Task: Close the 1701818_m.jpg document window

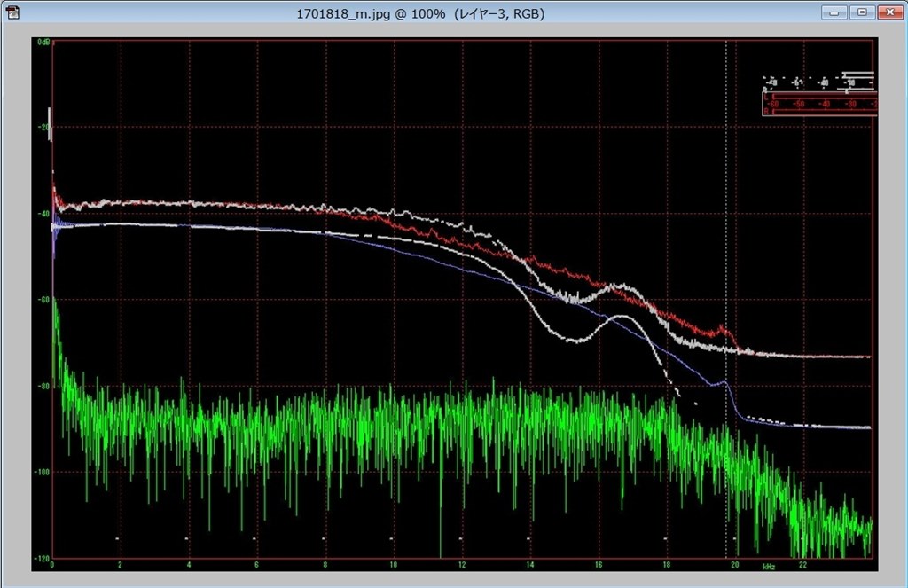Action: tap(890, 12)
